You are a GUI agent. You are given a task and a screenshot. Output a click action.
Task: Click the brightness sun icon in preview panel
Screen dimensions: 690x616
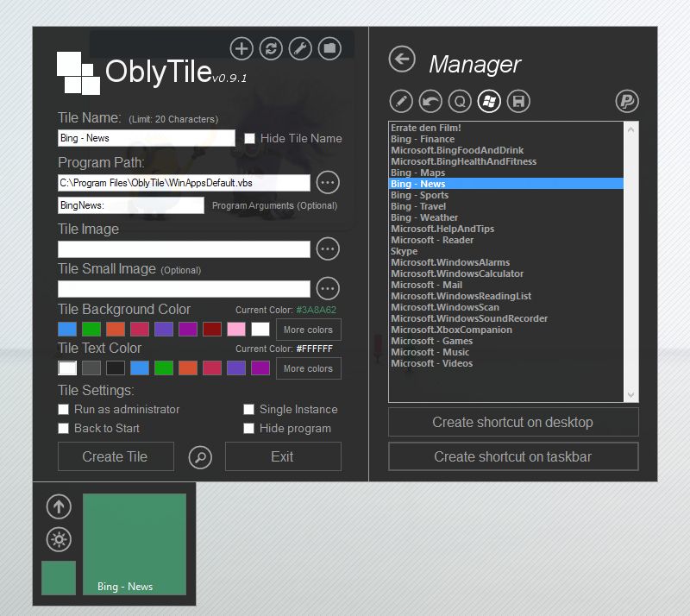click(x=59, y=539)
